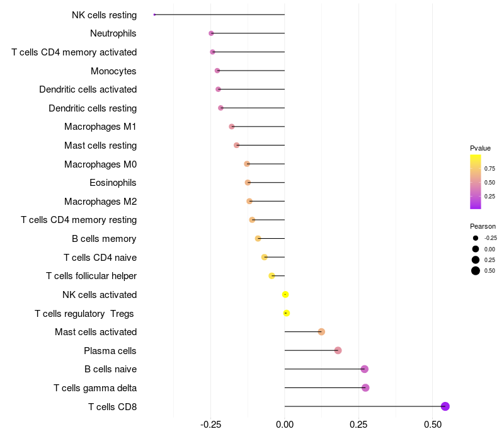Click the Neutrophils data point
The width and height of the screenshot is (504, 441).
coord(211,33)
